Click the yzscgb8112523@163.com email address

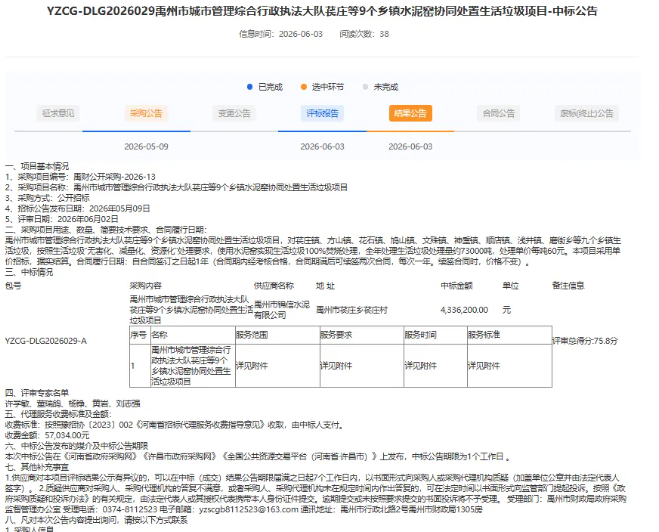(x=249, y=510)
